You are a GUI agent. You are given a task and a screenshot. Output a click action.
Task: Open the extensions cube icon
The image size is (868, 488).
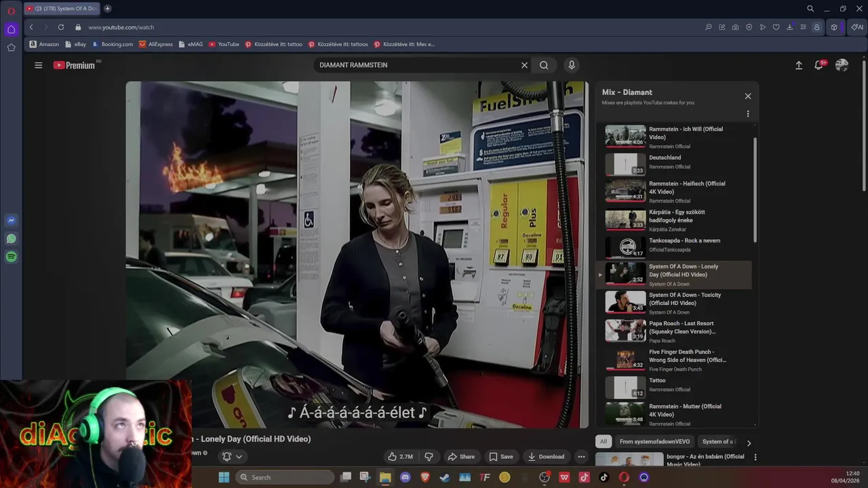click(834, 27)
